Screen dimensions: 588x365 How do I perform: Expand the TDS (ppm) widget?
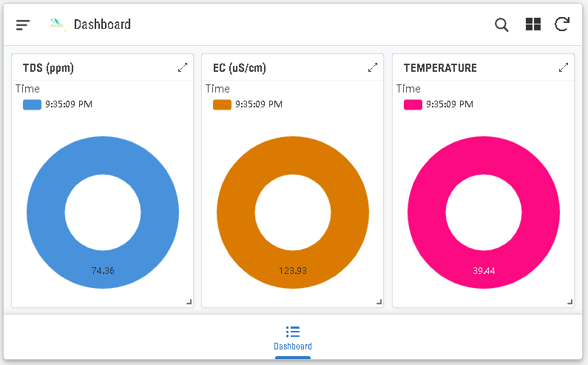[183, 67]
